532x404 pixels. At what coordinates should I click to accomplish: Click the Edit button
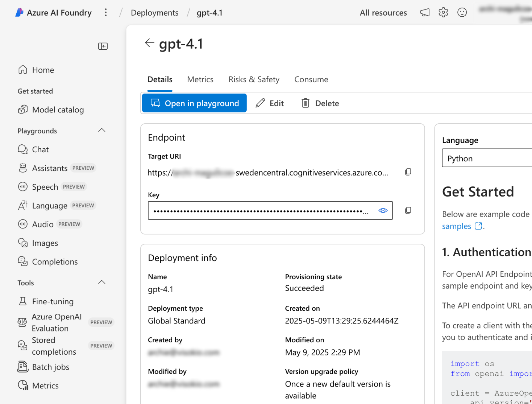(270, 103)
